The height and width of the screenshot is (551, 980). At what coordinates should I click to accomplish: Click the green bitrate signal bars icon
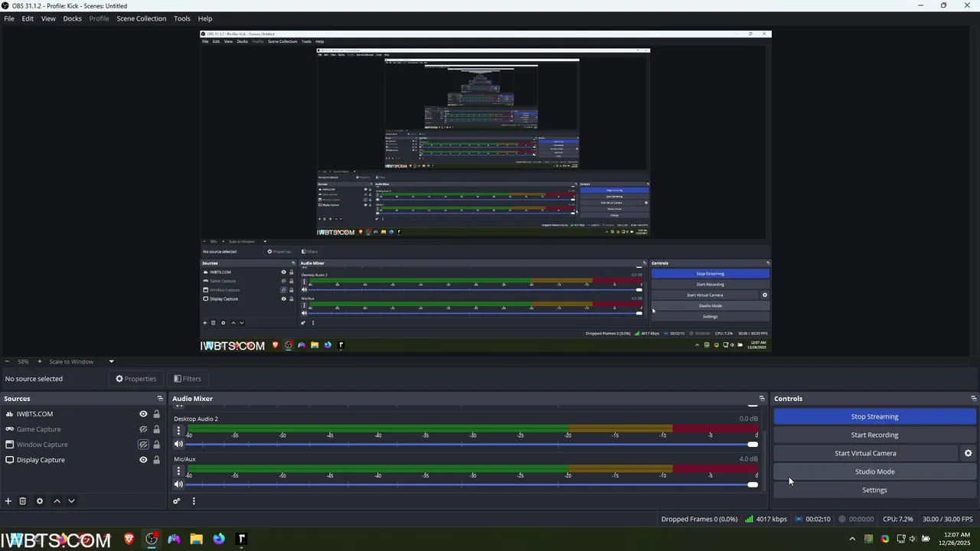(x=749, y=519)
